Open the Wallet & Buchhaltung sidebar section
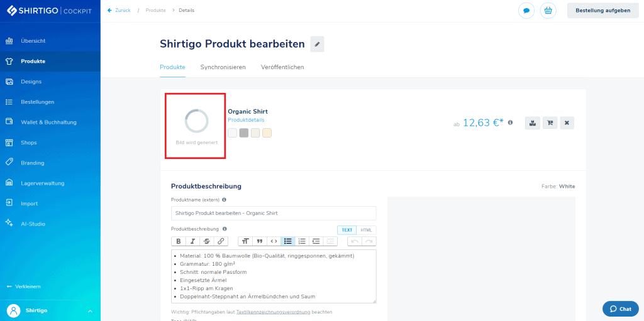This screenshot has width=644, height=321. click(x=48, y=122)
